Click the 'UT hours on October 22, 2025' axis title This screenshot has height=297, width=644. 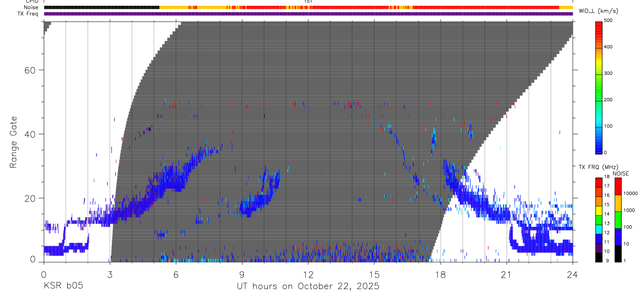point(308,286)
